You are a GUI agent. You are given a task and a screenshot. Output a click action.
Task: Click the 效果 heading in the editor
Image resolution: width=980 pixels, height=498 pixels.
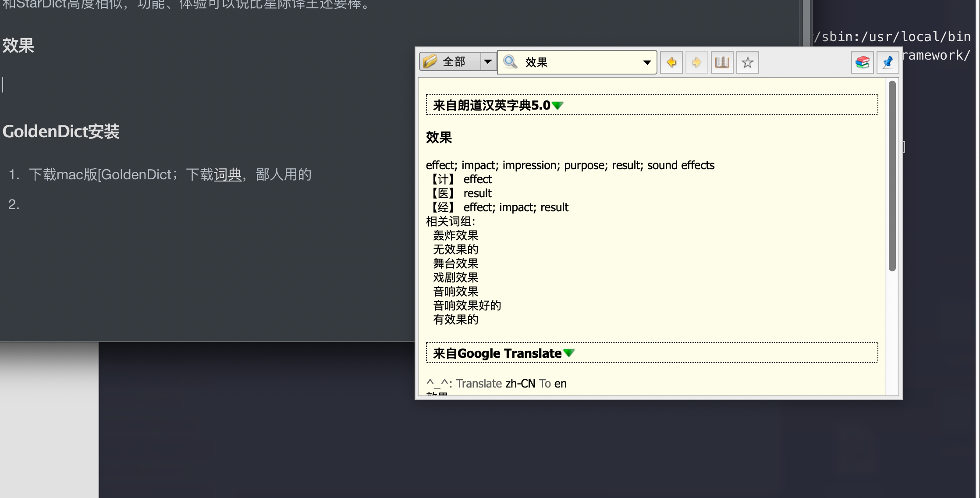[x=18, y=46]
